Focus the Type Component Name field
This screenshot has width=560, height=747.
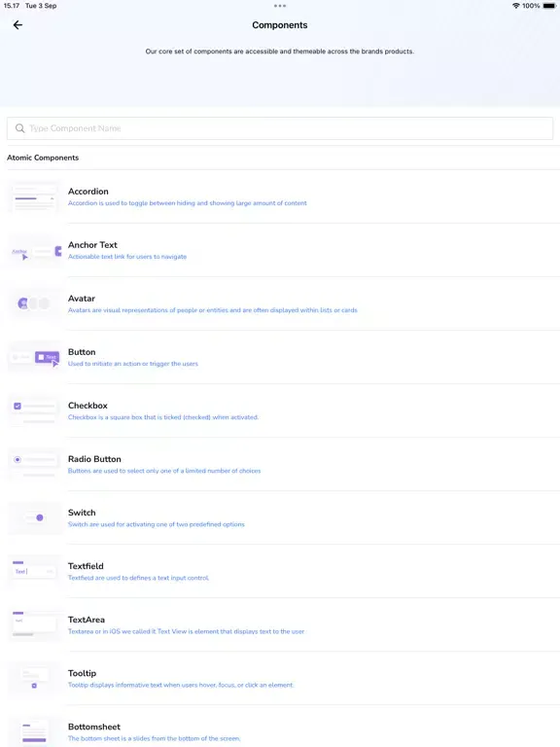pyautogui.click(x=280, y=128)
